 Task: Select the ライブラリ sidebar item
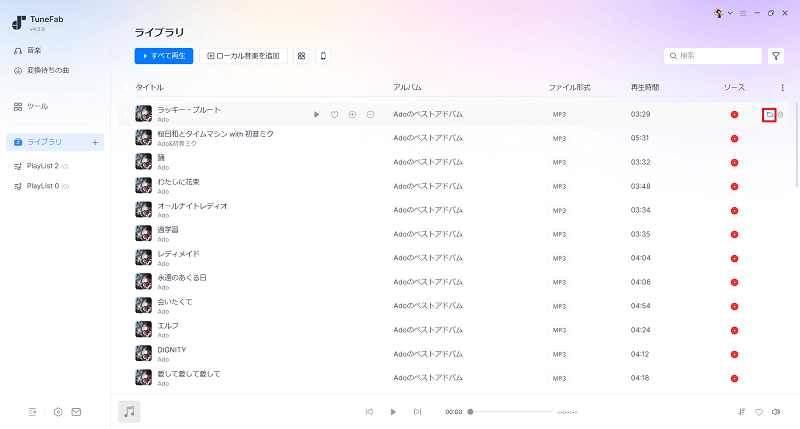tap(55, 142)
